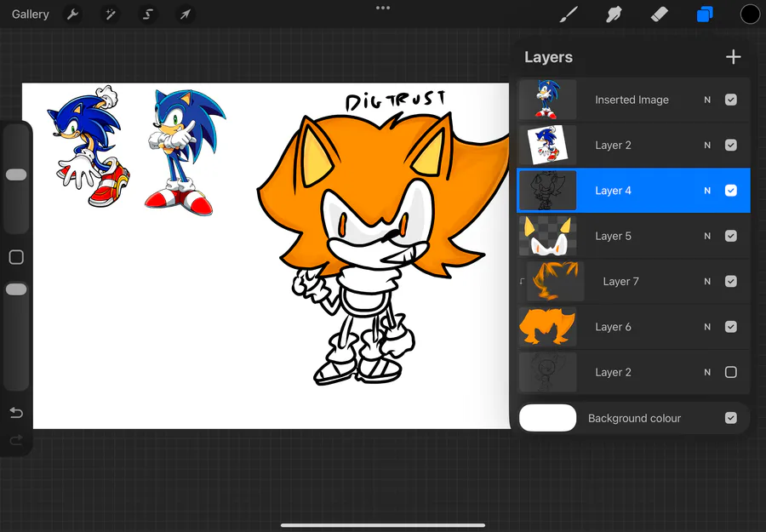This screenshot has height=532, width=766.
Task: Toggle Layer 7 visibility checkbox
Action: click(x=731, y=282)
